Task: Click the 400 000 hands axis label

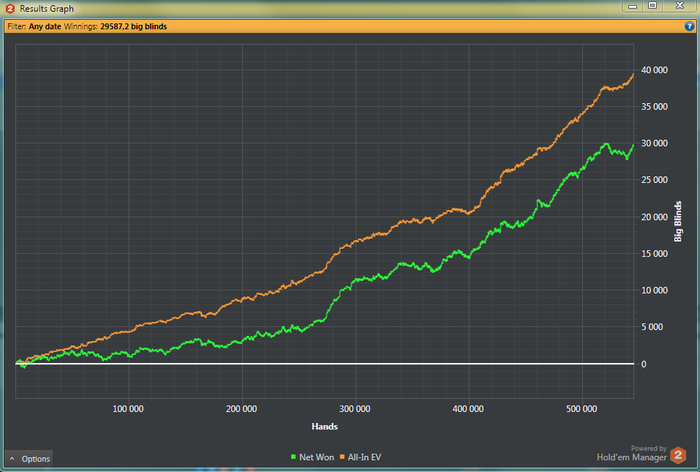Action: pos(468,409)
